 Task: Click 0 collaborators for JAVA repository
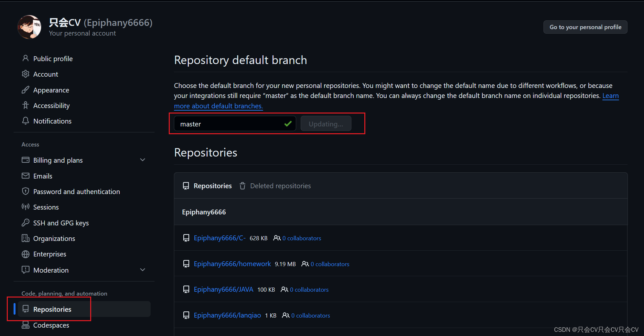click(x=309, y=290)
